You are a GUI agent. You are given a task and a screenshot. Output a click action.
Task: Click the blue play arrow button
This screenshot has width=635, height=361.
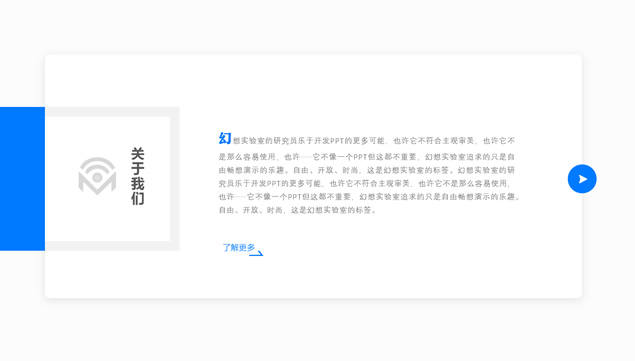[582, 179]
